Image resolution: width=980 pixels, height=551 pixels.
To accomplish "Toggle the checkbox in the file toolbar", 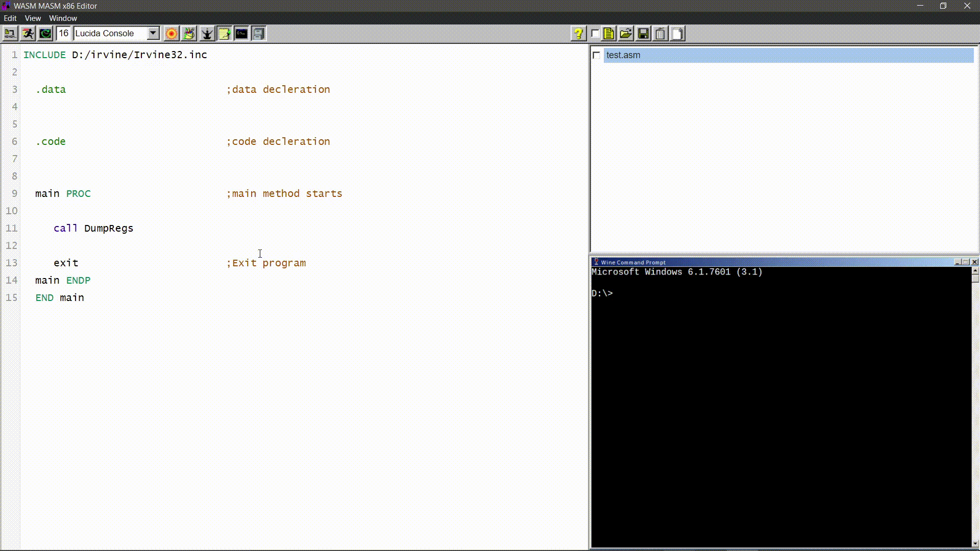I will point(595,34).
